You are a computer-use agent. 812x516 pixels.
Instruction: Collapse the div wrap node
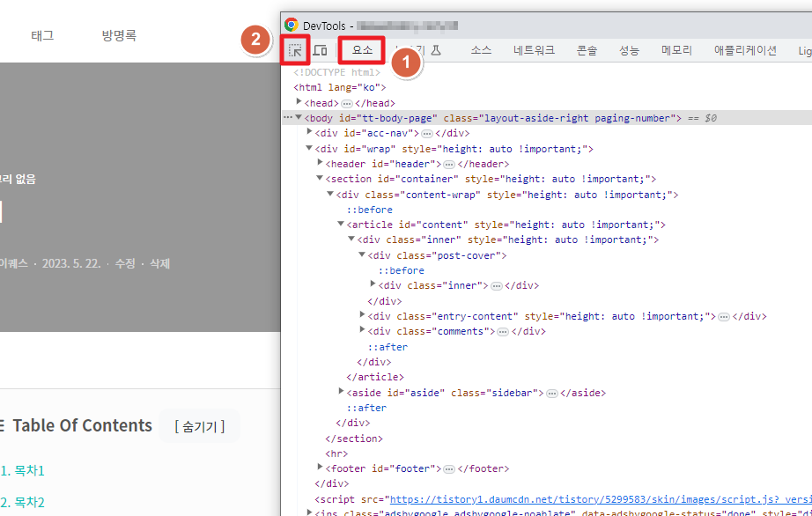(x=309, y=148)
